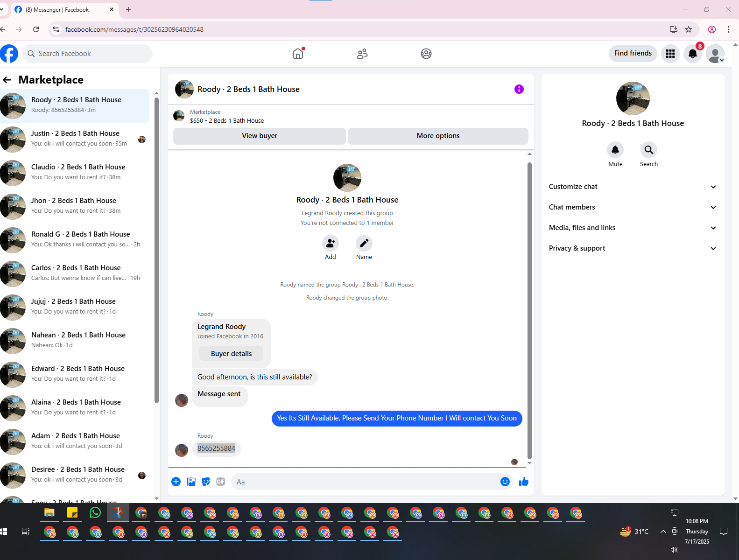Screen dimensions: 739x560
Task: Open File Explorer from the taskbar
Action: (49, 513)
